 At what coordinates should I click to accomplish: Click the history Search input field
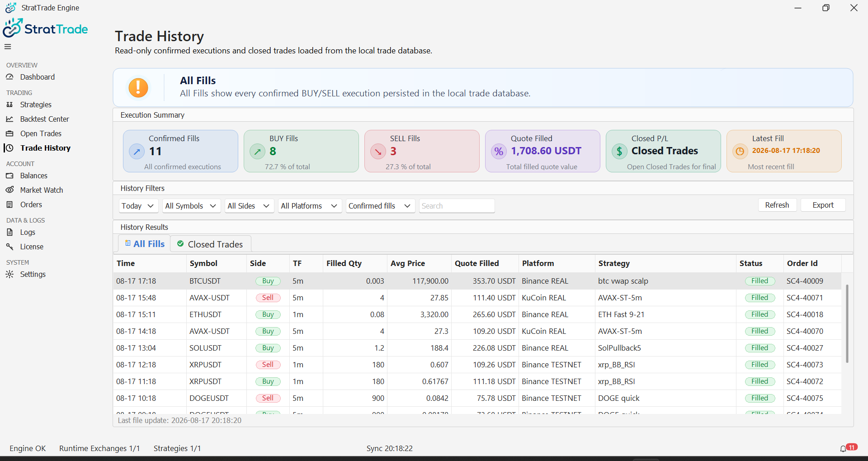(x=457, y=206)
